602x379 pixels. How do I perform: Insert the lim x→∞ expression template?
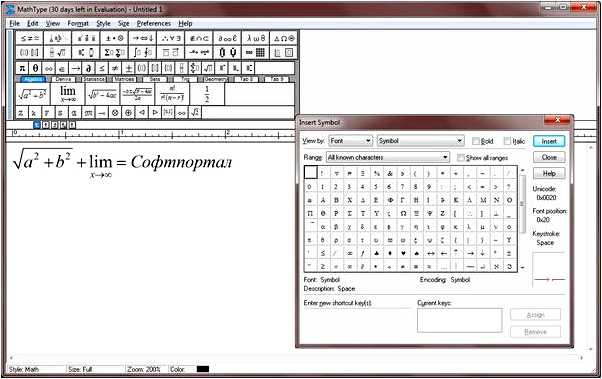68,94
